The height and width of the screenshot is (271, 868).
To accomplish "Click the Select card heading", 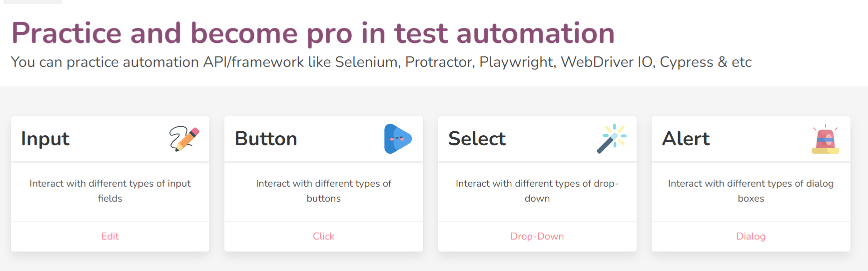I will tap(477, 139).
